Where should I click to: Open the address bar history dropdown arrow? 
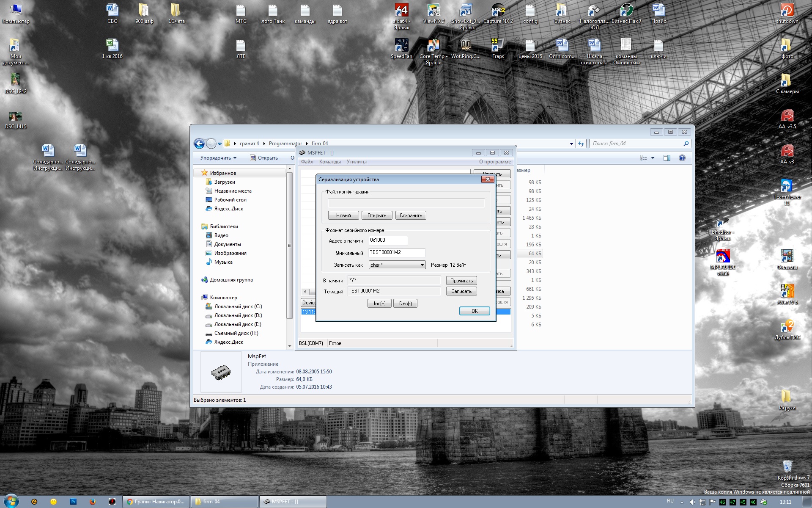571,144
